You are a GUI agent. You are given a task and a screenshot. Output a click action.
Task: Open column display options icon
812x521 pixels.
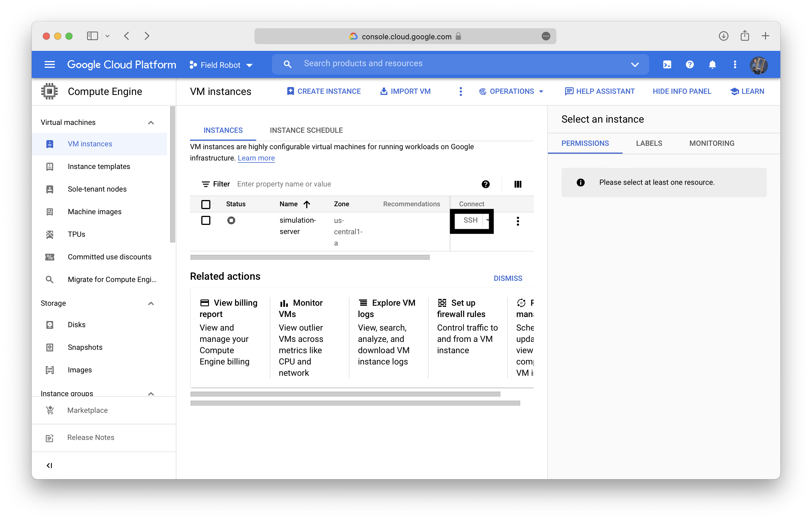pos(517,184)
